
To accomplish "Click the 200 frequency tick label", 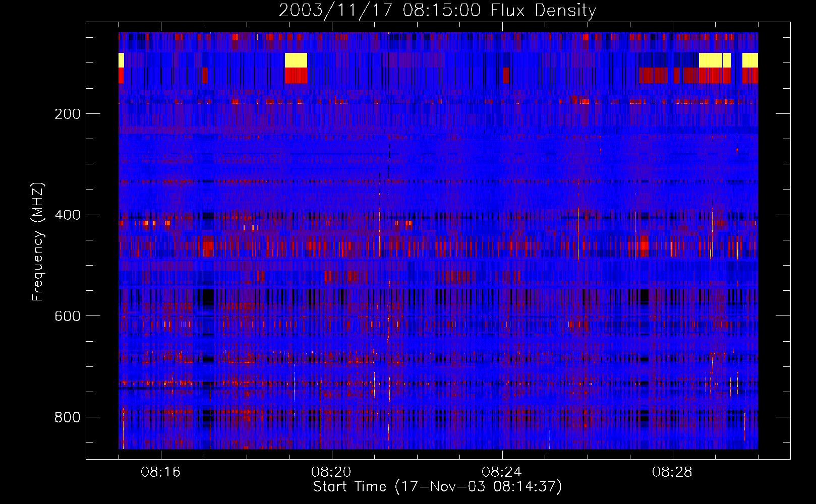I will click(x=68, y=114).
